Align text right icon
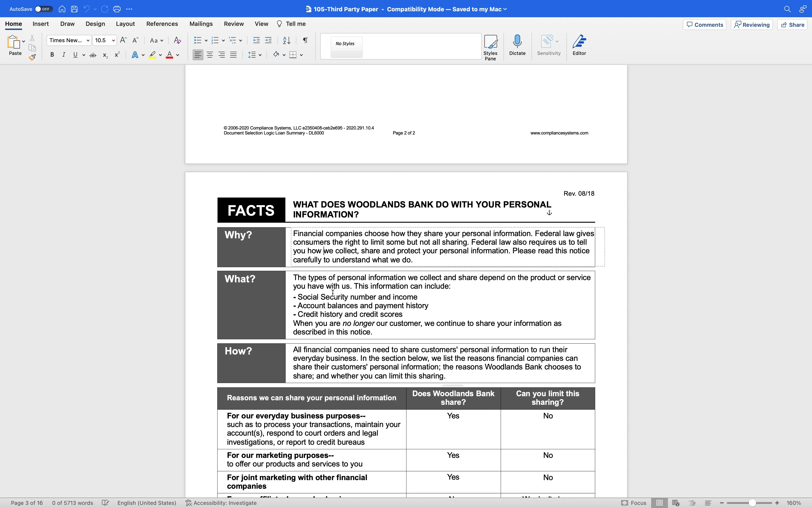Viewport: 812px width, 508px height. pos(222,55)
